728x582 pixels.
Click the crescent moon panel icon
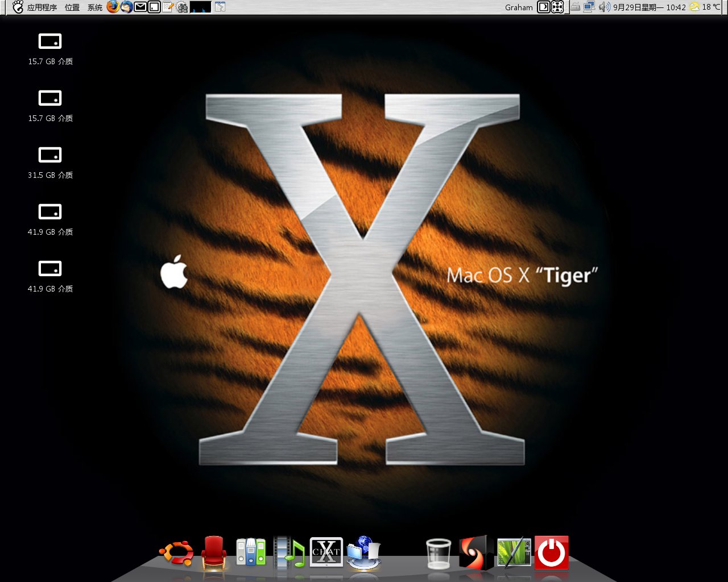pos(544,7)
